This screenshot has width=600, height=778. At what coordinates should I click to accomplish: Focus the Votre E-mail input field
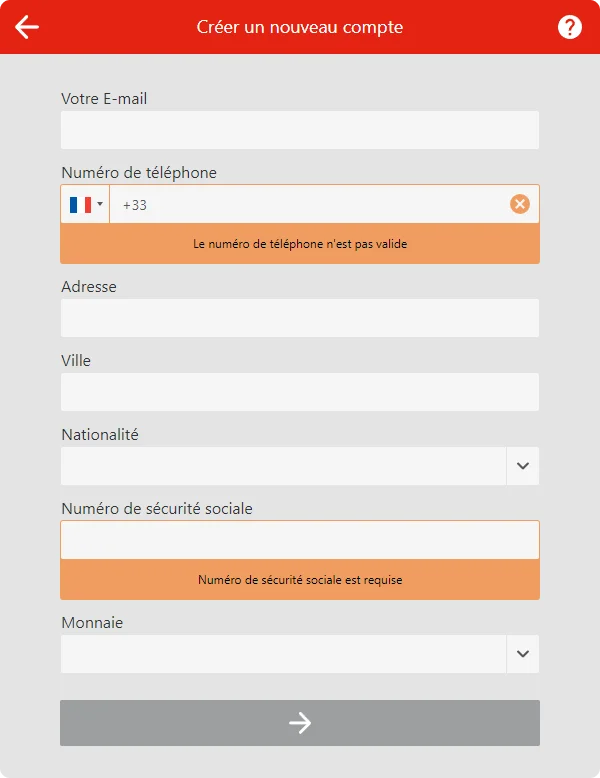[300, 130]
